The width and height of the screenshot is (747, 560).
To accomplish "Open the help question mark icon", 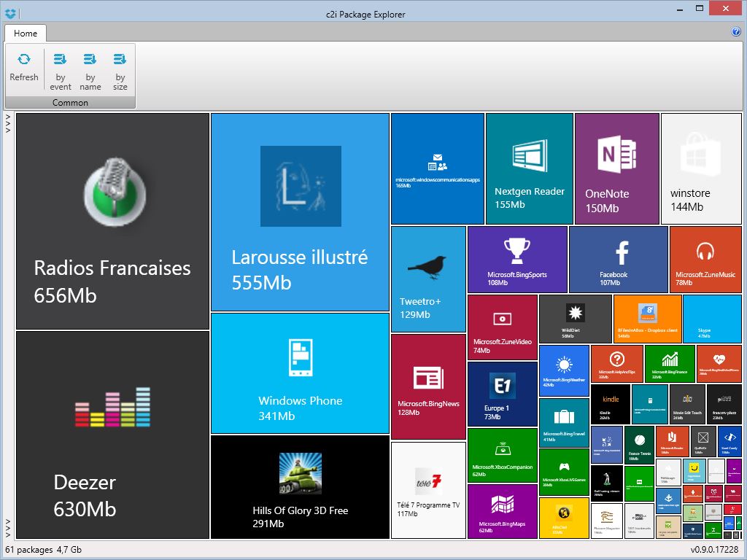I will point(735,32).
